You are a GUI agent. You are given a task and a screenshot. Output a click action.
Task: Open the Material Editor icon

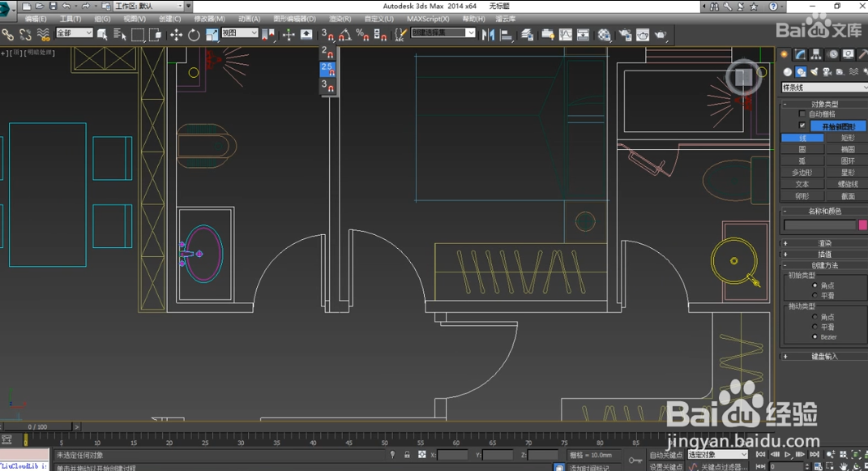[x=605, y=35]
